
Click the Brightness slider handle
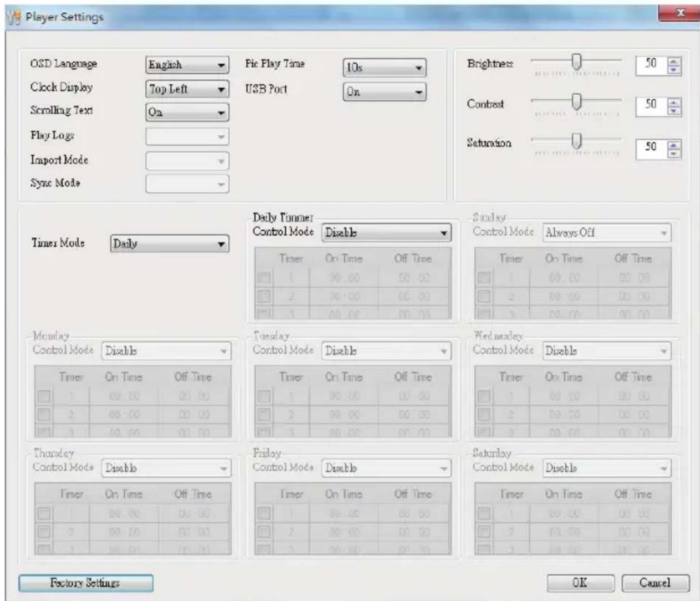[x=577, y=62]
